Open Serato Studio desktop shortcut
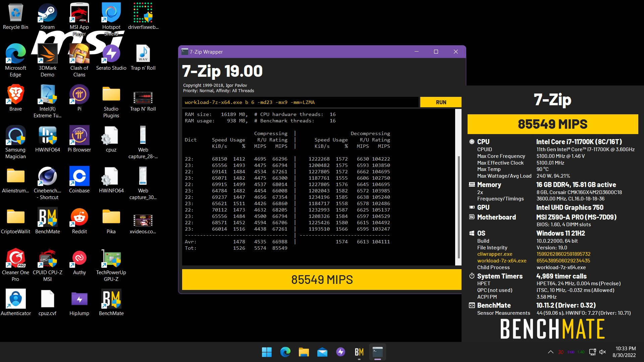 111,58
